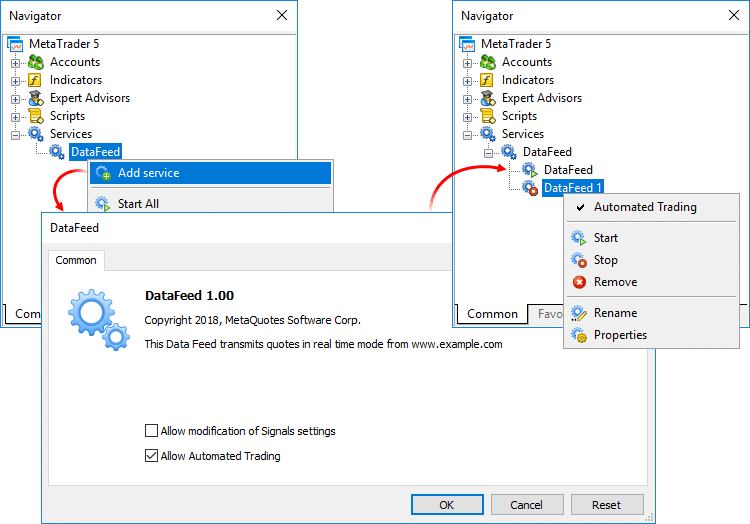
Task: Click large blue gears icon in DataFeed dialog
Action: tap(99, 319)
